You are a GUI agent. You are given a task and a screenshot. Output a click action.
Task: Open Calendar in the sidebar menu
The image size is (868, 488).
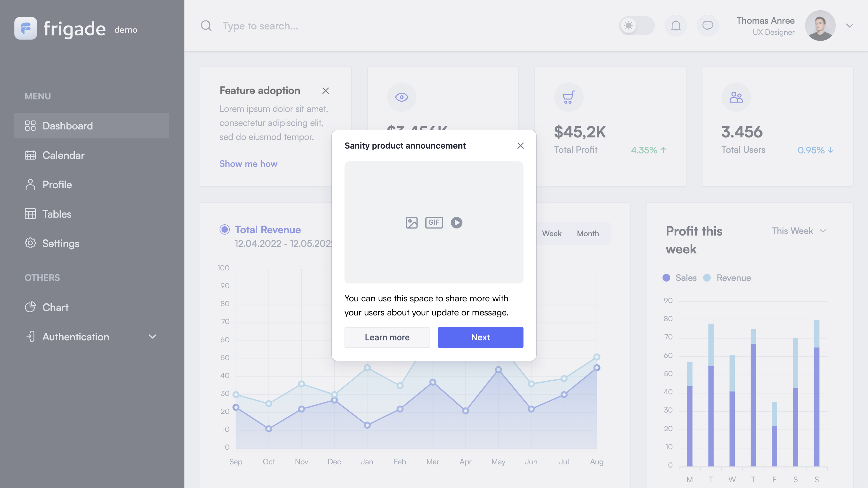(63, 155)
